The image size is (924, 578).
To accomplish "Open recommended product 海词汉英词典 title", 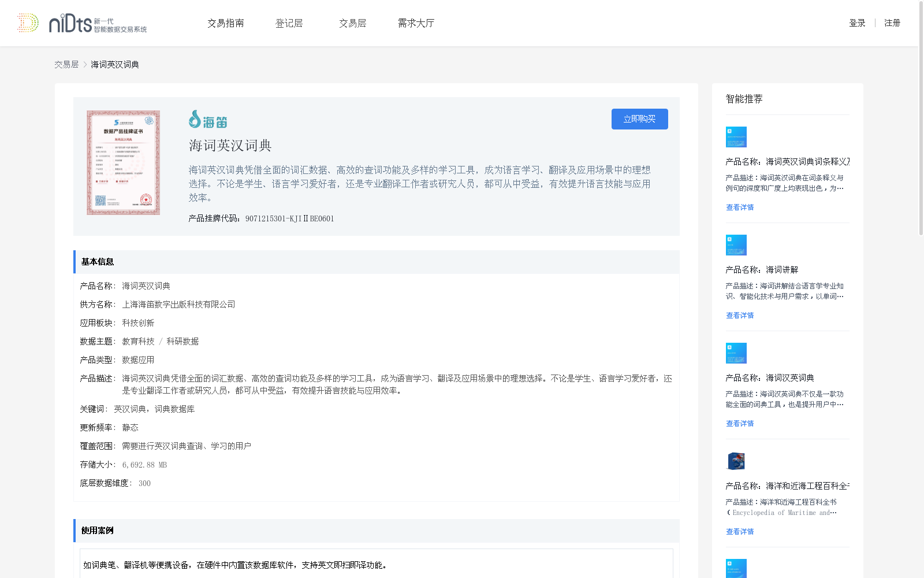I will coord(770,378).
